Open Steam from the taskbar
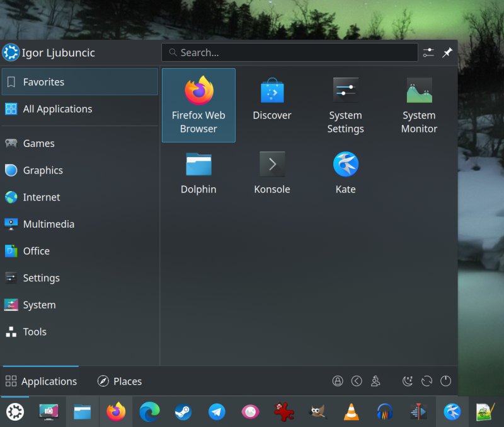Screen dimensions: 504x427 pyautogui.click(x=183, y=412)
